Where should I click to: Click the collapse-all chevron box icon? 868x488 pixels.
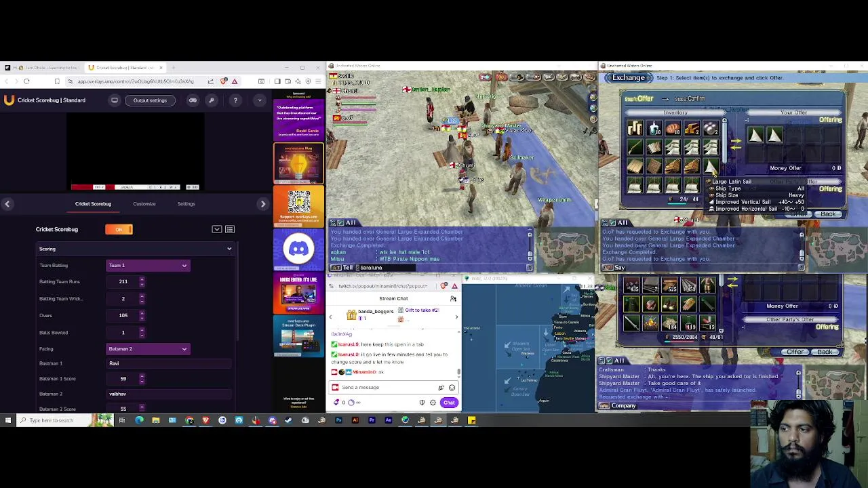tap(217, 230)
